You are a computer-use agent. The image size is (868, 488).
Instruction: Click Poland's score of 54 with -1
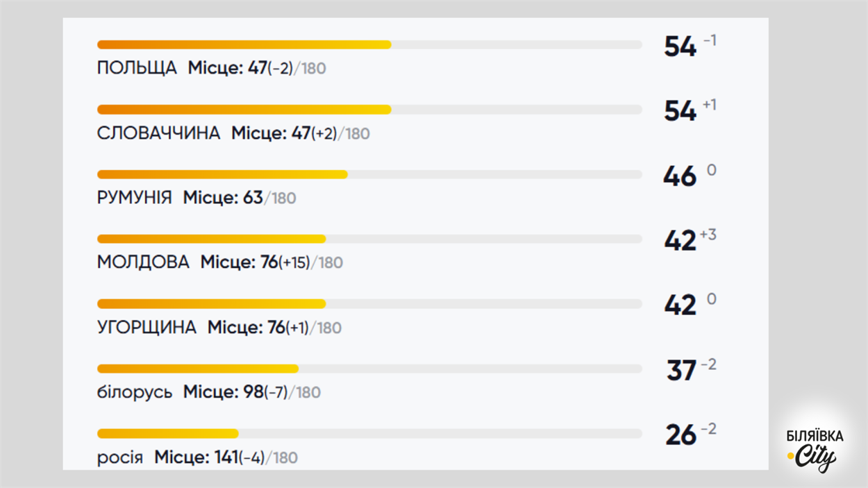click(690, 47)
